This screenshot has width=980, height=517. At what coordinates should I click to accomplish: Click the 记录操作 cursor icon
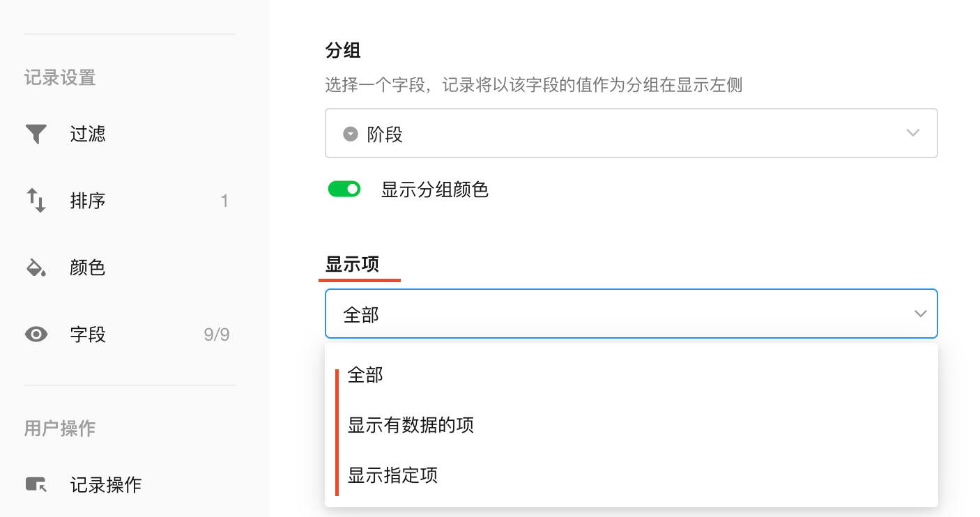[x=36, y=484]
